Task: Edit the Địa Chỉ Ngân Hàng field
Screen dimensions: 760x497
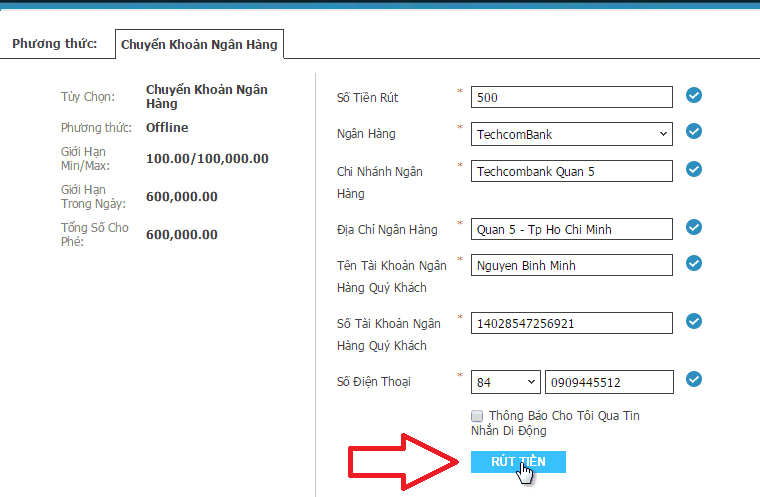Action: click(x=571, y=229)
